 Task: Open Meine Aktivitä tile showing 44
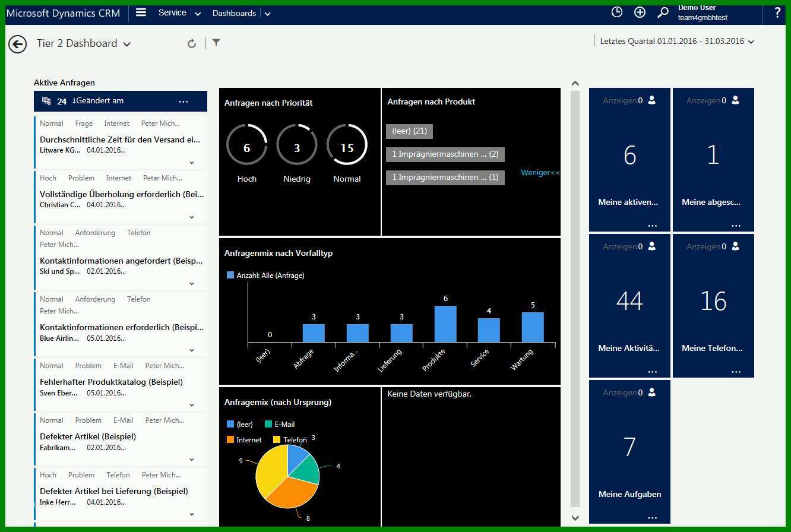[629, 306]
